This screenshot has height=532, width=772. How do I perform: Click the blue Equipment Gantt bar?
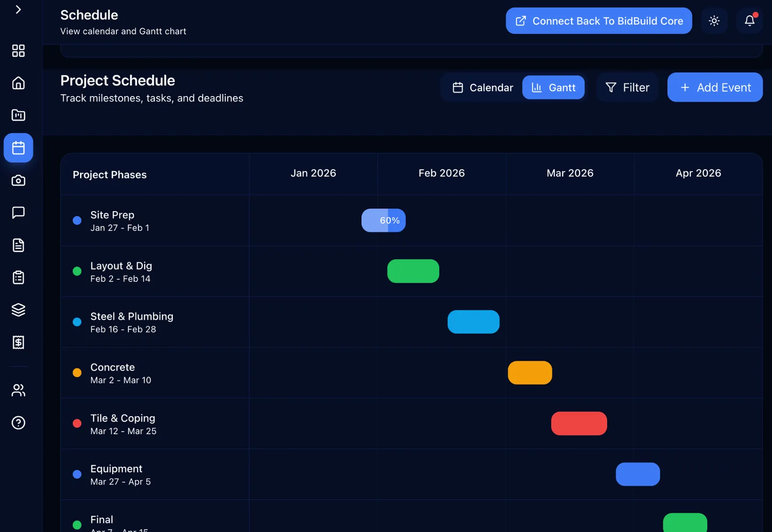638,474
